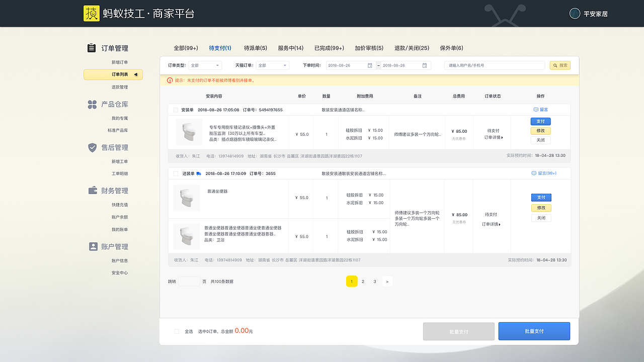This screenshot has width=644, height=362.
Task: Click the 订单管理 clipboard icon in sidebar
Action: (x=92, y=48)
